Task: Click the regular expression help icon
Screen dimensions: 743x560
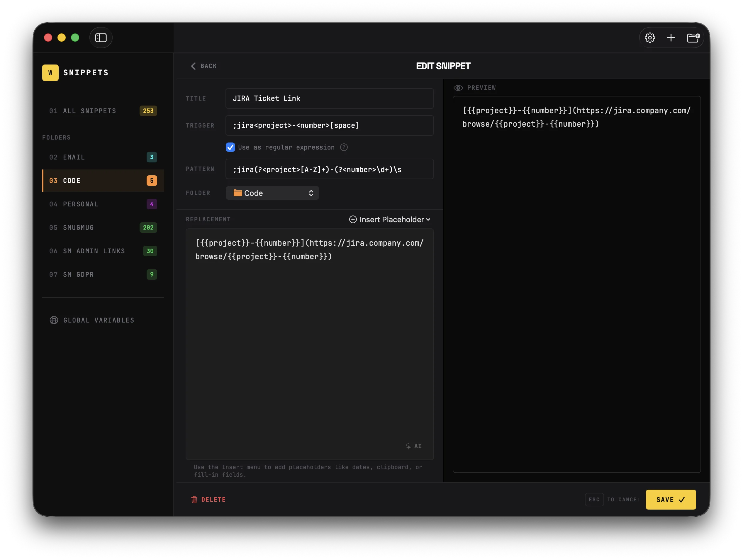Action: (x=344, y=147)
